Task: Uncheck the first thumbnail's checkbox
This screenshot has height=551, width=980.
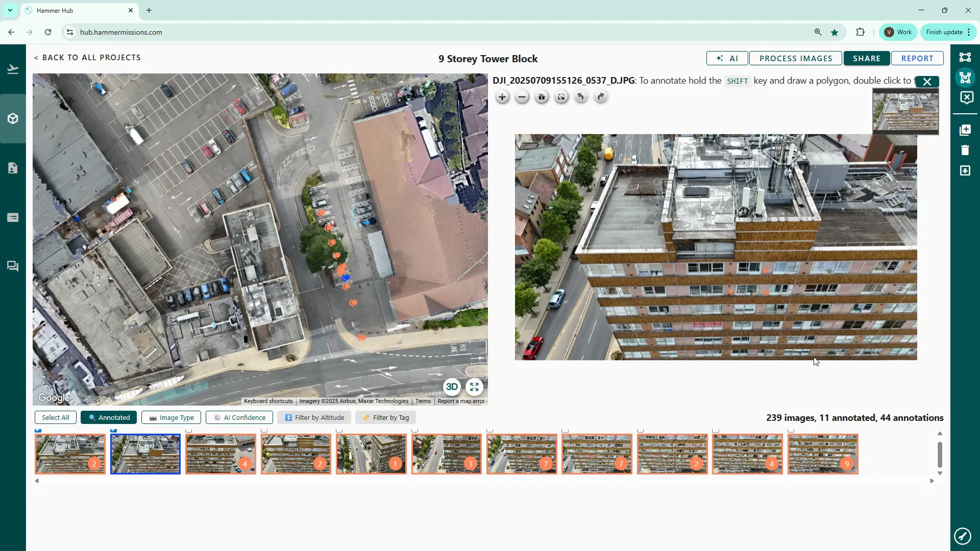Action: point(38,431)
